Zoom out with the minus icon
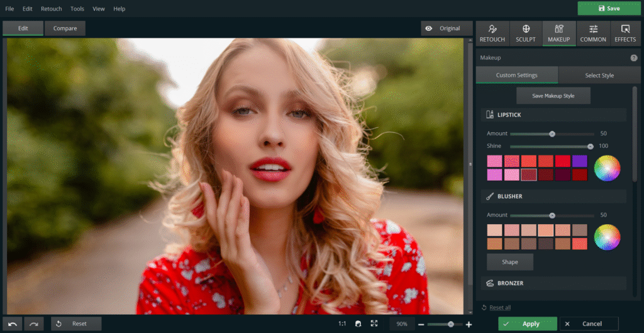The width and height of the screenshot is (644, 333). point(421,324)
